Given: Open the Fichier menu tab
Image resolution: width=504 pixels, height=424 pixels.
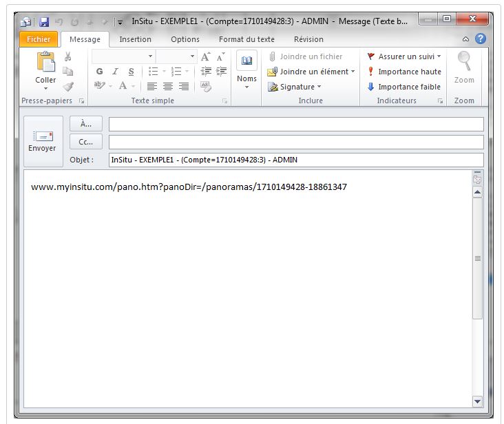Looking at the screenshot, I should 39,39.
